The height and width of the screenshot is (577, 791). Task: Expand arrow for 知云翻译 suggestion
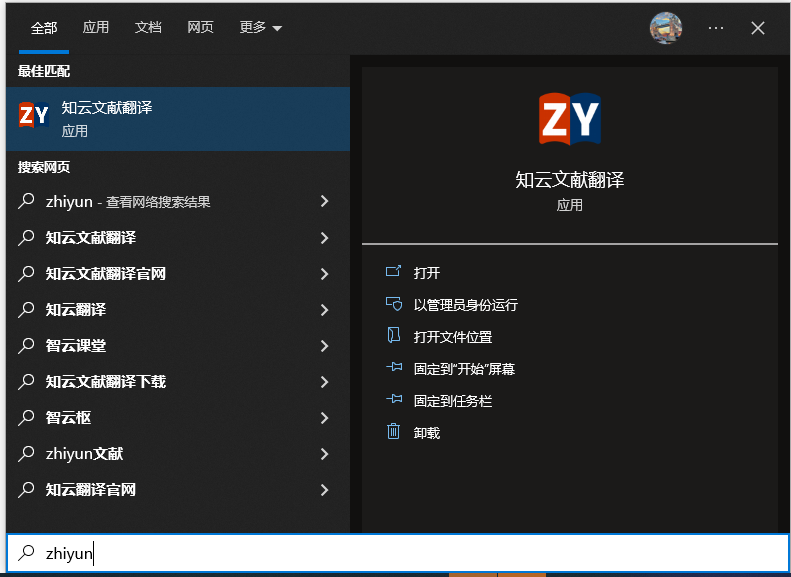[325, 310]
